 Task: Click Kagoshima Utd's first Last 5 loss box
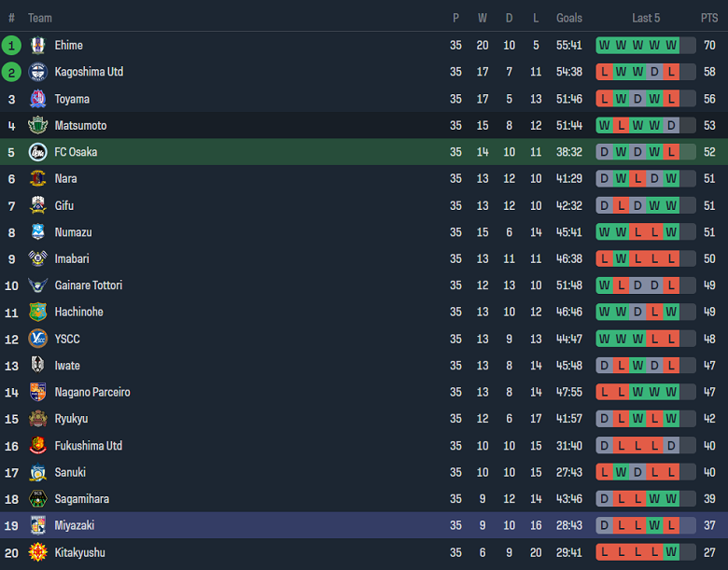click(x=604, y=72)
